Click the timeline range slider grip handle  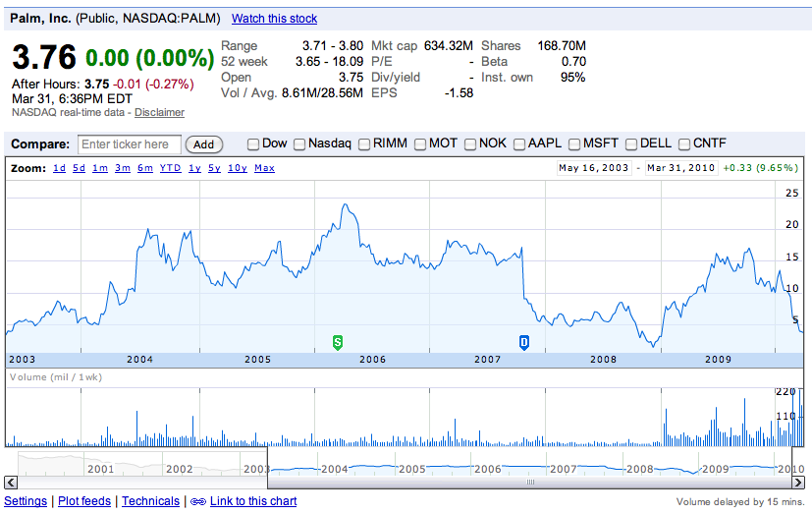coord(530,483)
